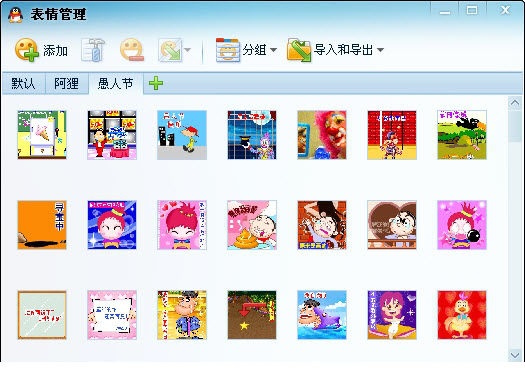Click the vertical scrollbar thumb

coord(515,126)
